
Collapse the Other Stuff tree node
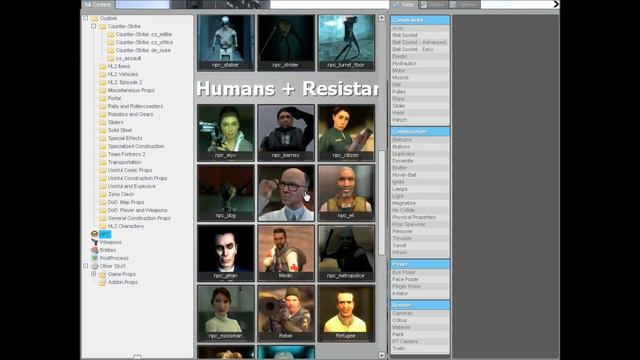point(86,266)
